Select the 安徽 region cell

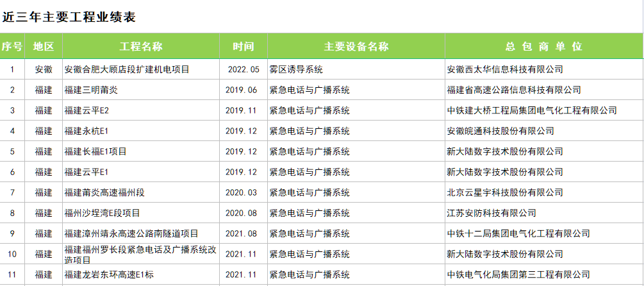(x=44, y=69)
